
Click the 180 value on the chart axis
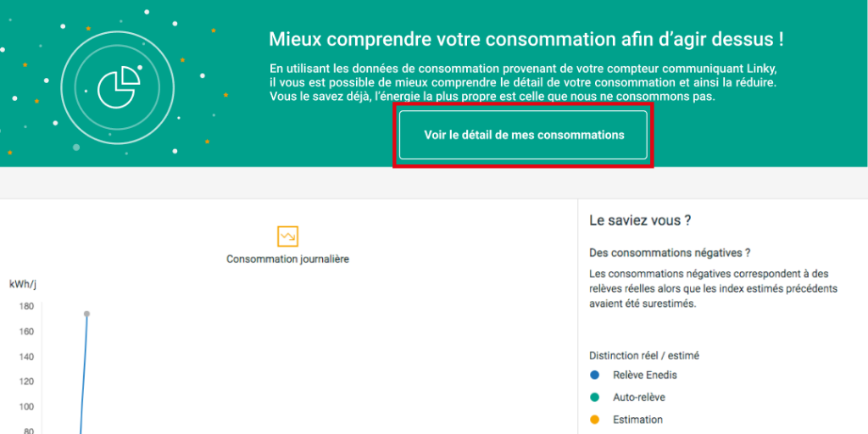(x=26, y=306)
